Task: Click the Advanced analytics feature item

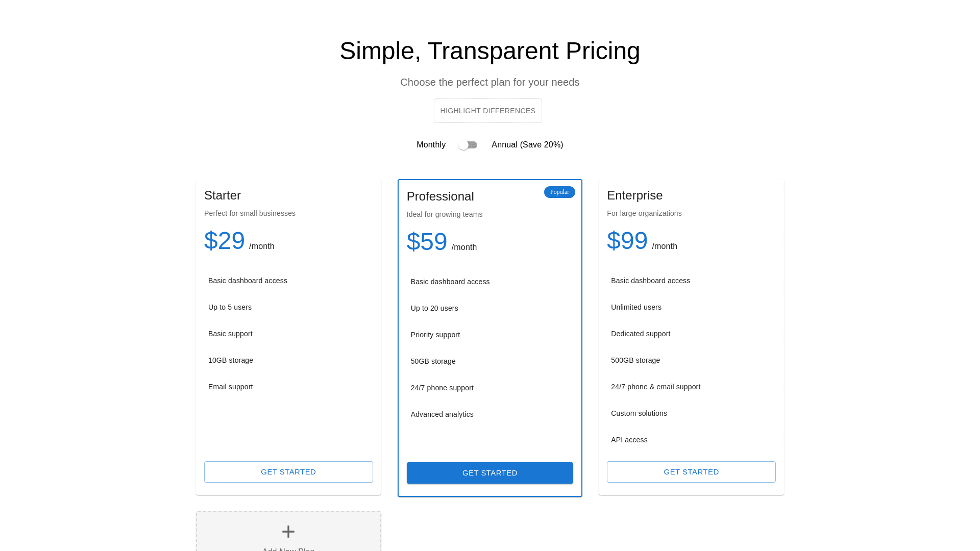Action: [x=442, y=414]
